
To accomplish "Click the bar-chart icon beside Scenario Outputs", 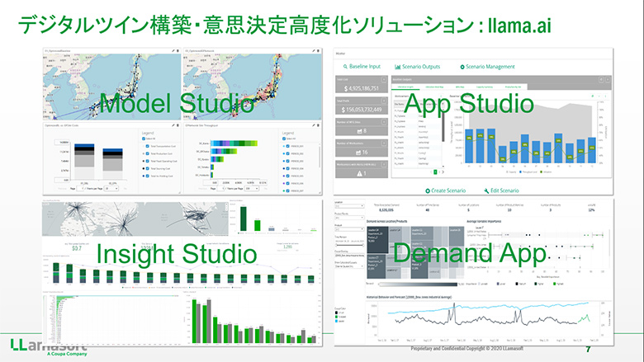I will (x=398, y=67).
